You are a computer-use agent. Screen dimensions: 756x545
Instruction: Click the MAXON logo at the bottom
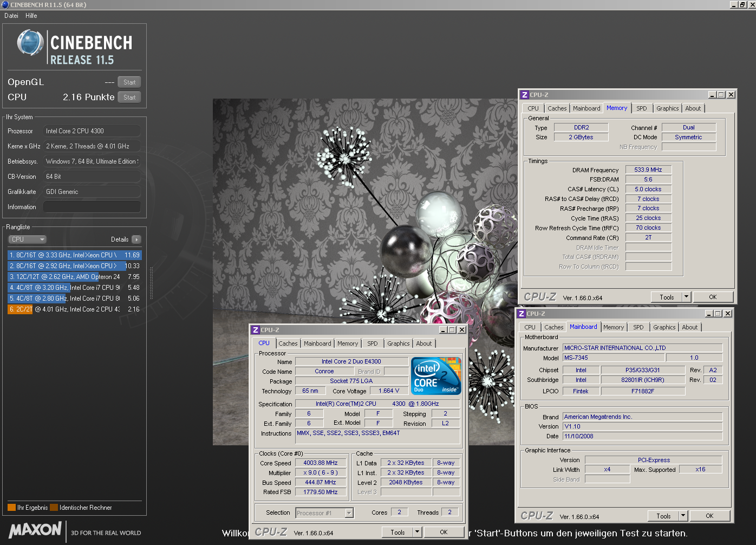coord(35,530)
